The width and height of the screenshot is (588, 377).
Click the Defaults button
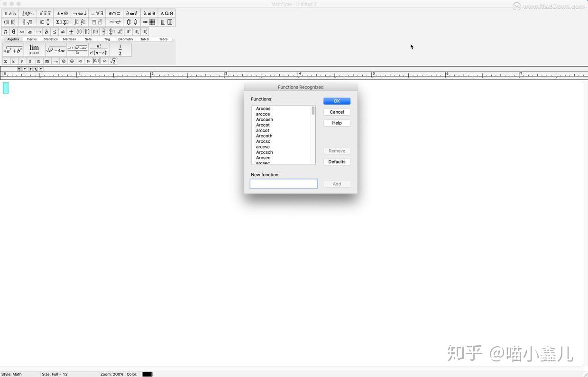337,162
